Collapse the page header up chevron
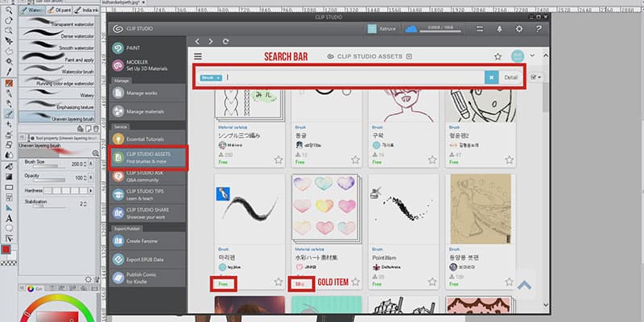644x322 pixels. coord(546,56)
